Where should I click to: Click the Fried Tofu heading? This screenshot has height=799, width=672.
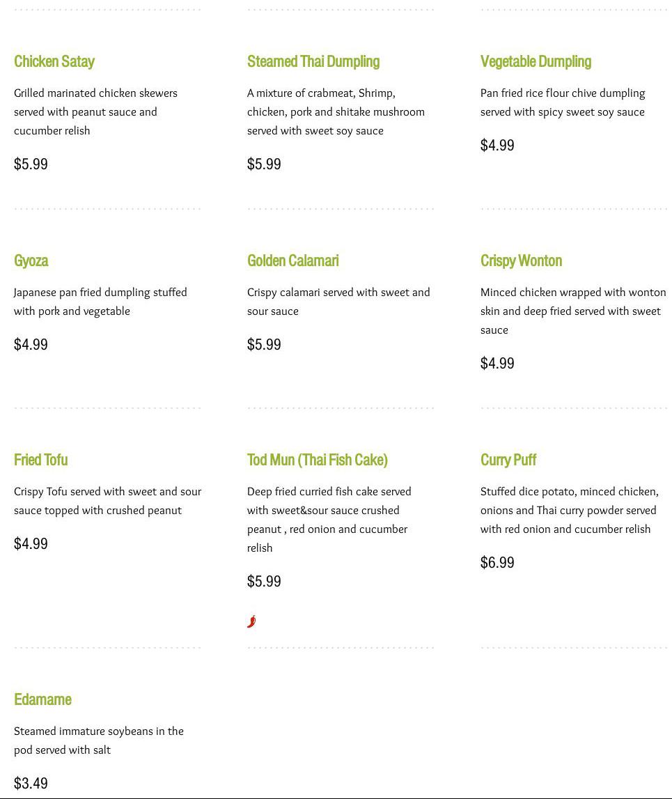click(x=41, y=460)
